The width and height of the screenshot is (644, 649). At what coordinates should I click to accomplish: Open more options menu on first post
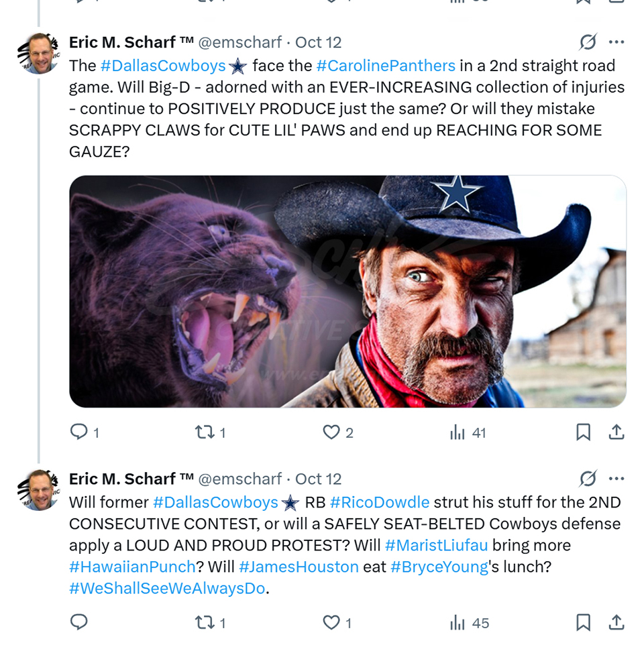coord(616,42)
